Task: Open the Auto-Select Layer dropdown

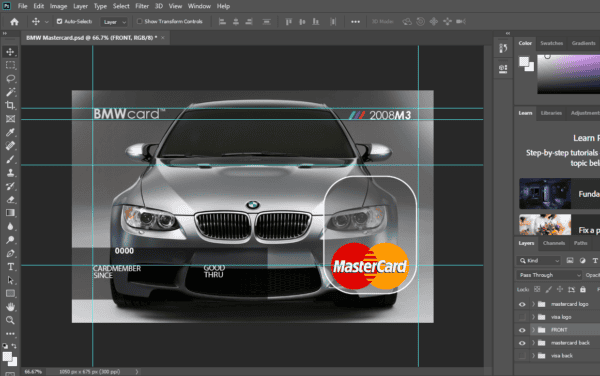Action: click(x=114, y=22)
